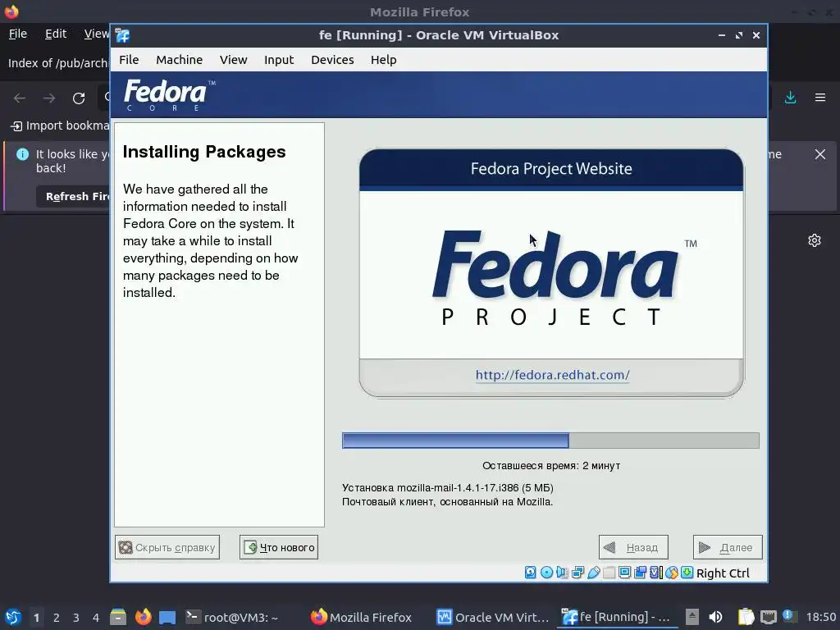Click Import bookmarks in Firefox toolbar
Viewport: 840px width, 630px height.
tap(60, 126)
